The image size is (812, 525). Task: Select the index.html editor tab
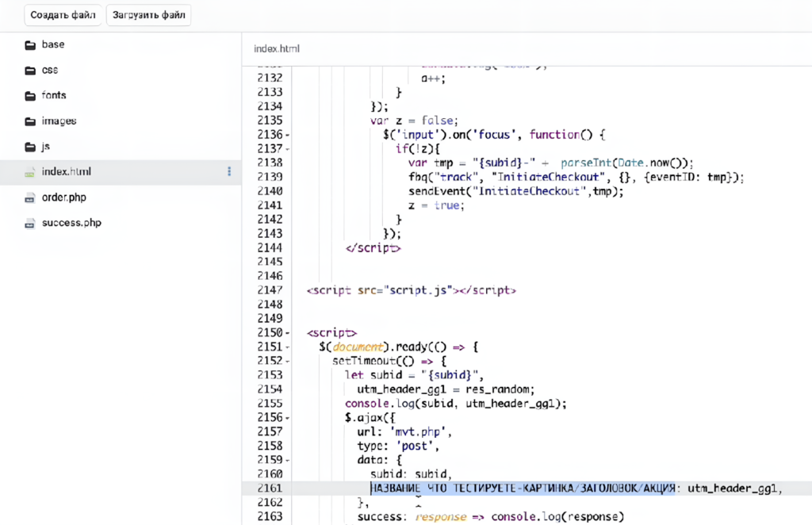click(277, 49)
